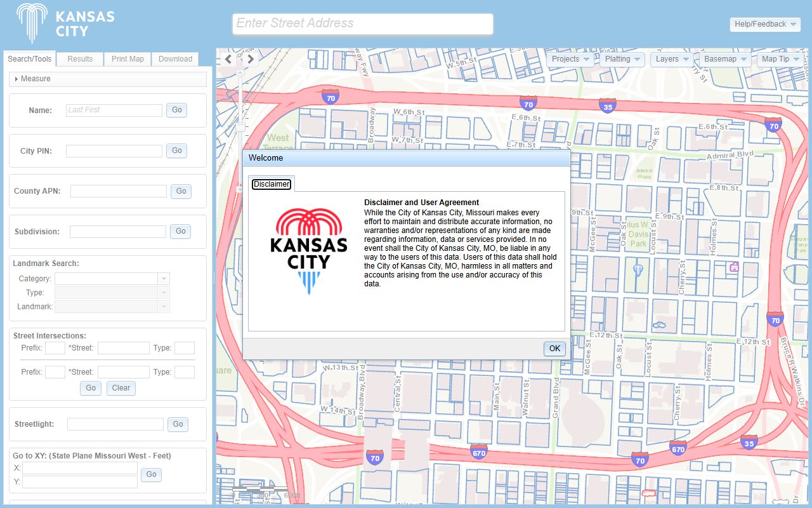Click the park marker in Davis Park
This screenshot has height=508, width=812.
tap(638, 271)
